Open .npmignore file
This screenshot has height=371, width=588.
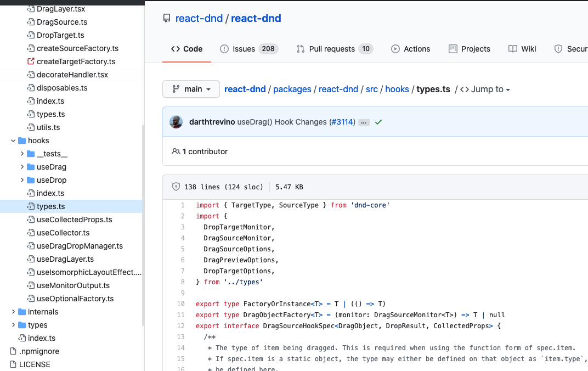tap(39, 351)
